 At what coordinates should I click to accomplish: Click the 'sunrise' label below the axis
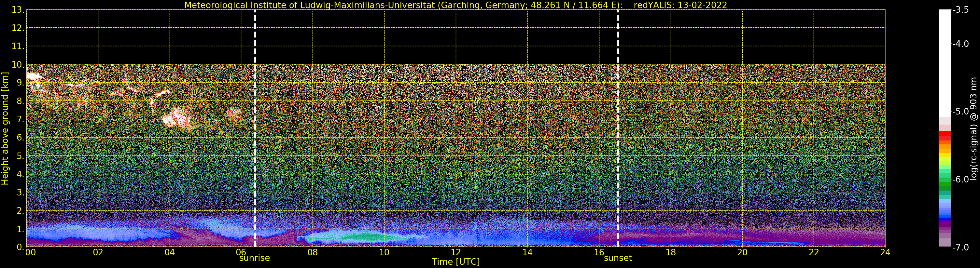click(x=255, y=258)
